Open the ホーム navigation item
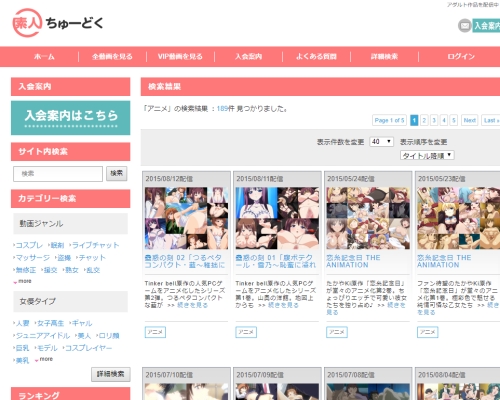This screenshot has height=400, width=500. [44, 57]
